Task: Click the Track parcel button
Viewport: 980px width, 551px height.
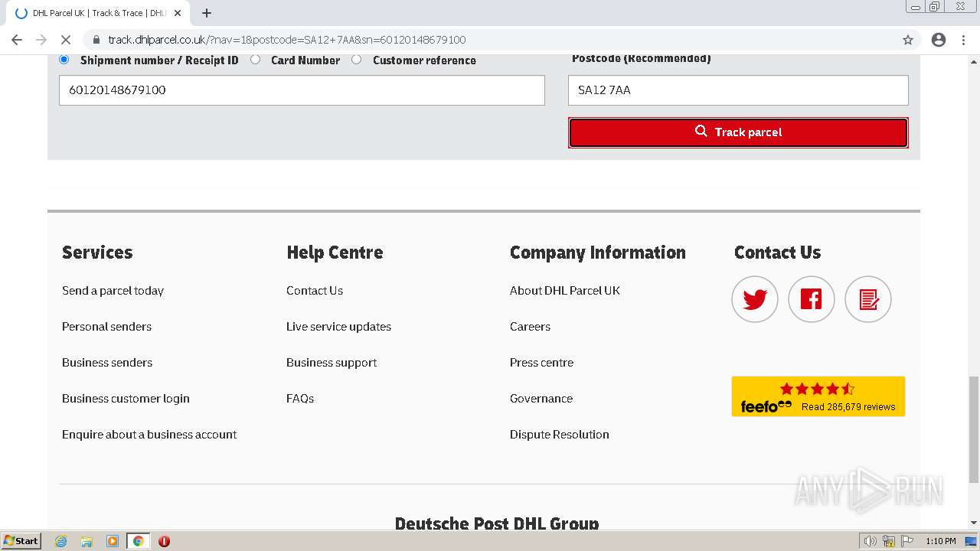Action: tap(738, 132)
